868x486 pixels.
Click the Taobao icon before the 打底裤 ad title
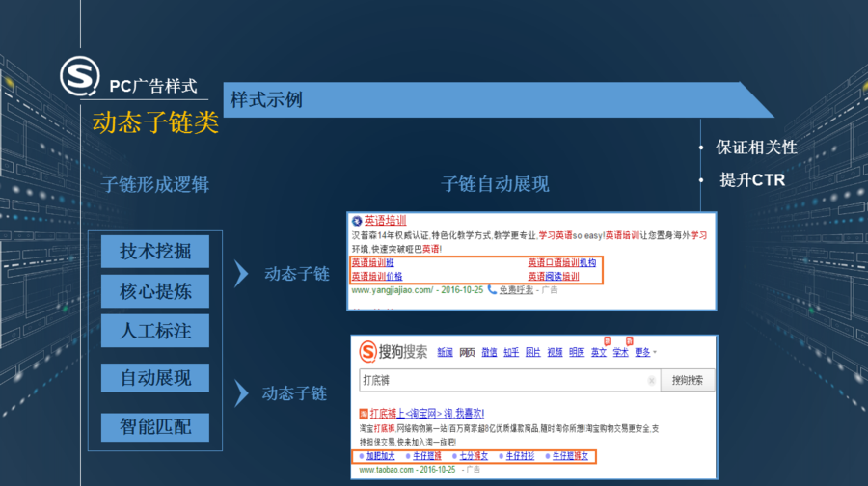365,413
